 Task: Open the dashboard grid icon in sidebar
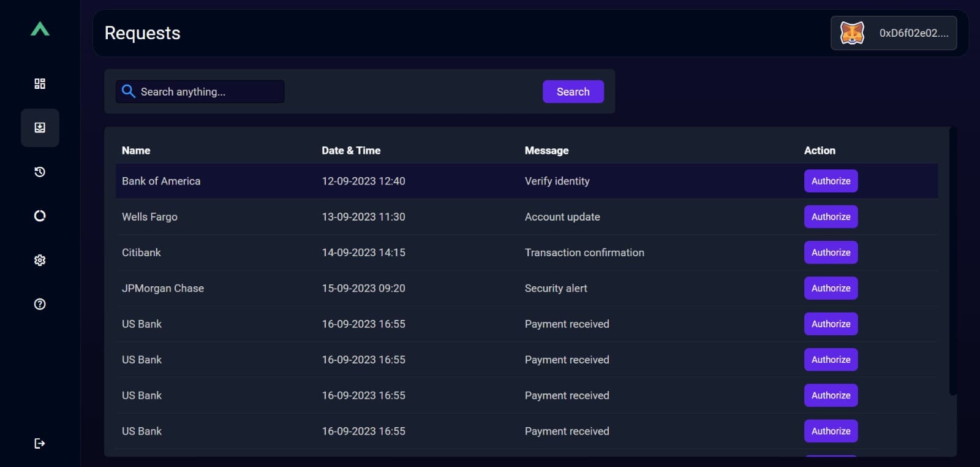click(x=39, y=83)
